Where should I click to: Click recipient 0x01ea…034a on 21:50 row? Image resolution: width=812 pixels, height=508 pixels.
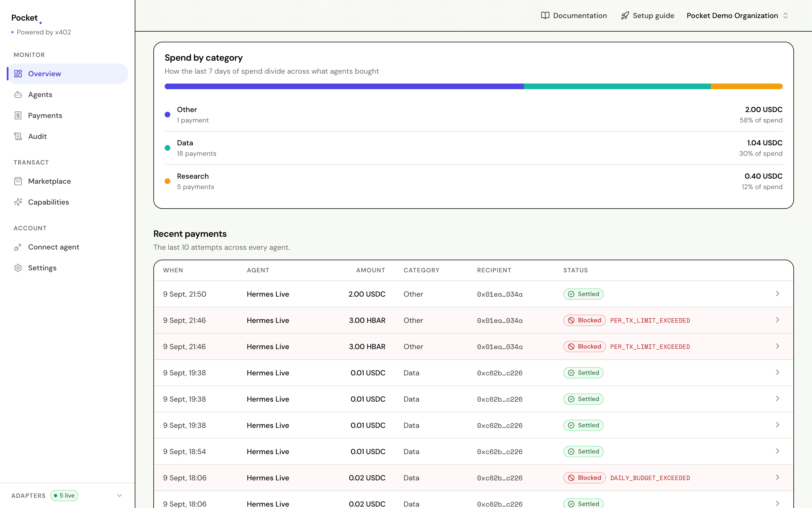tap(500, 294)
